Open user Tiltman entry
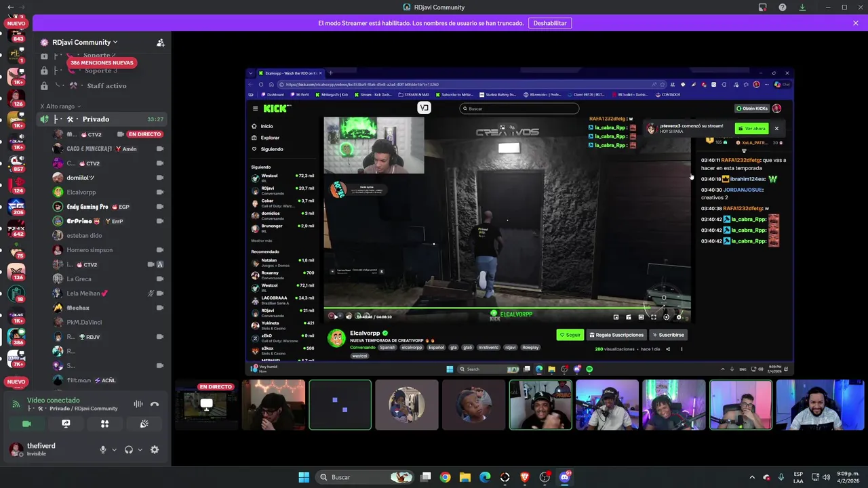Image resolution: width=868 pixels, height=488 pixels. [x=108, y=380]
